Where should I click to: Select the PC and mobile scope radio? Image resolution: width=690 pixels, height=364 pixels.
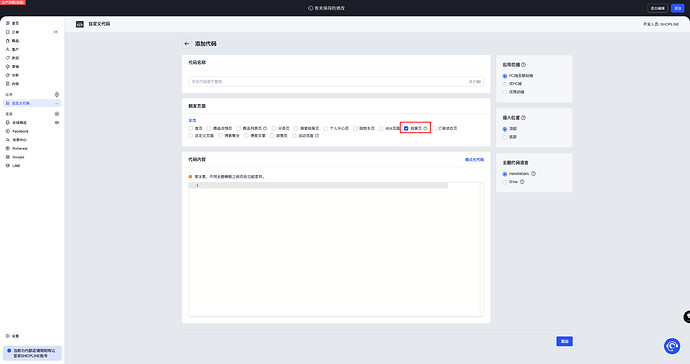point(505,76)
